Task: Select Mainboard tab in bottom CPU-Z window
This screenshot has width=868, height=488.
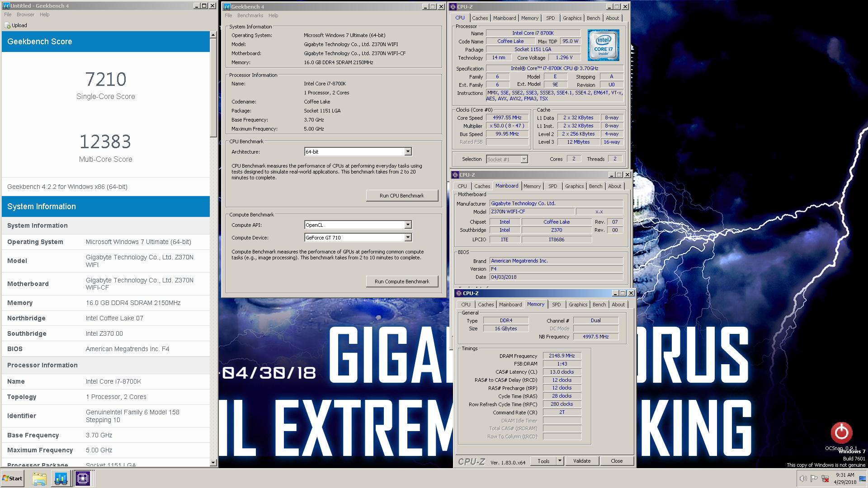Action: click(510, 305)
